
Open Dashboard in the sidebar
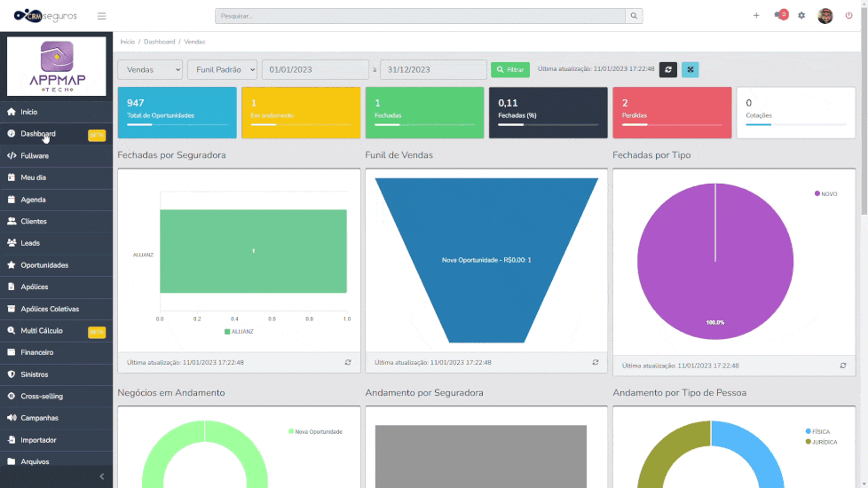click(x=57, y=134)
